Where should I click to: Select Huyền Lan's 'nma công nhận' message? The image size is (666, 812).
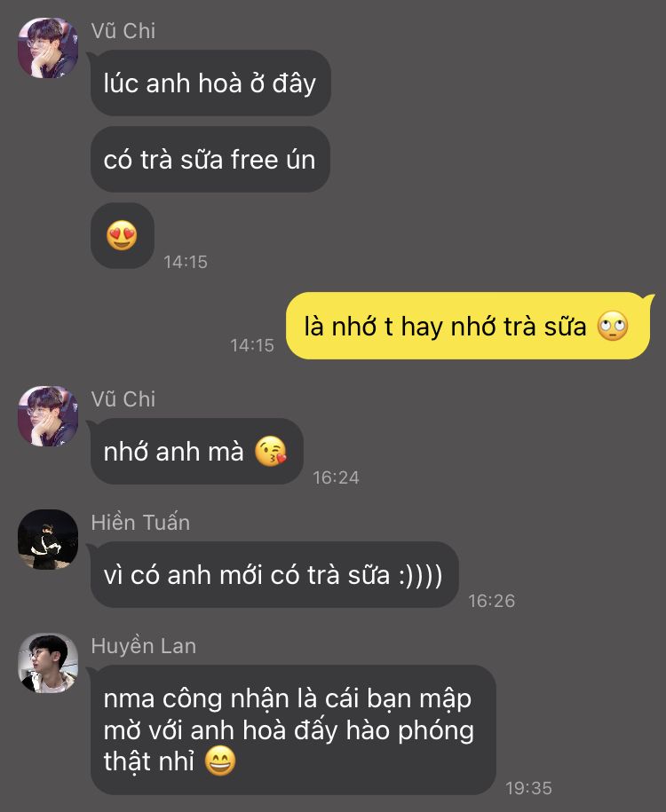point(293,729)
